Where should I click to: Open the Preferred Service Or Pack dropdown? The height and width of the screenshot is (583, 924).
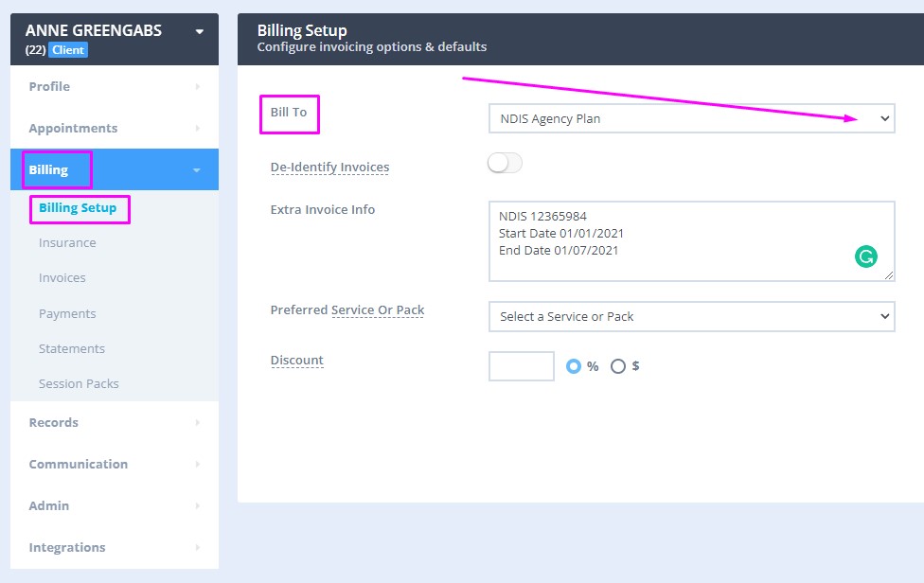point(691,316)
